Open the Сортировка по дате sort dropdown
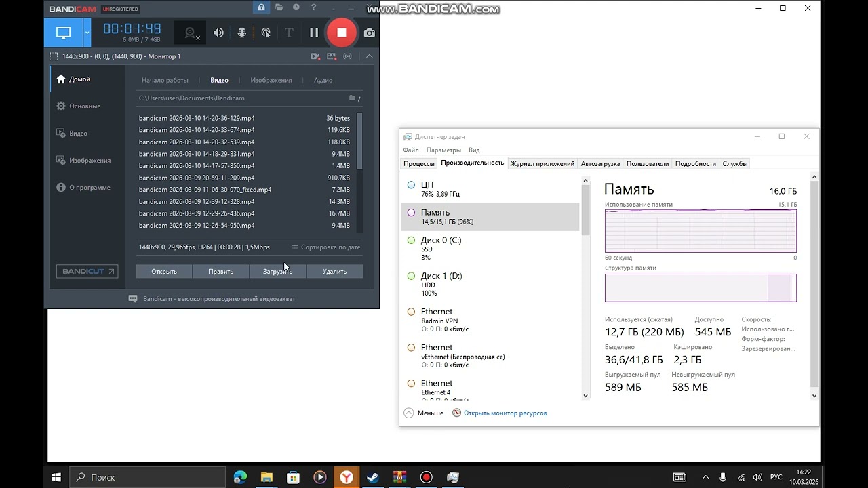Viewport: 868px width, 488px height. point(326,247)
